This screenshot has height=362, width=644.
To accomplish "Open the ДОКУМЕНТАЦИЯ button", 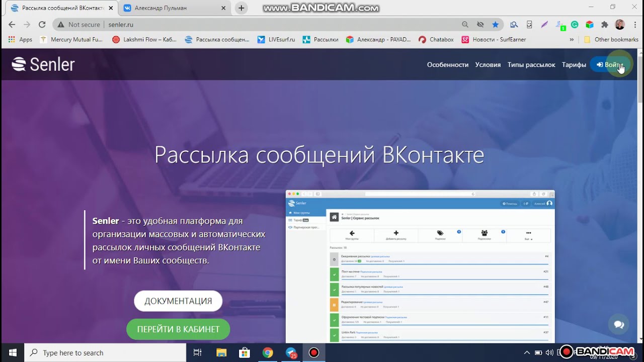I will [x=178, y=301].
